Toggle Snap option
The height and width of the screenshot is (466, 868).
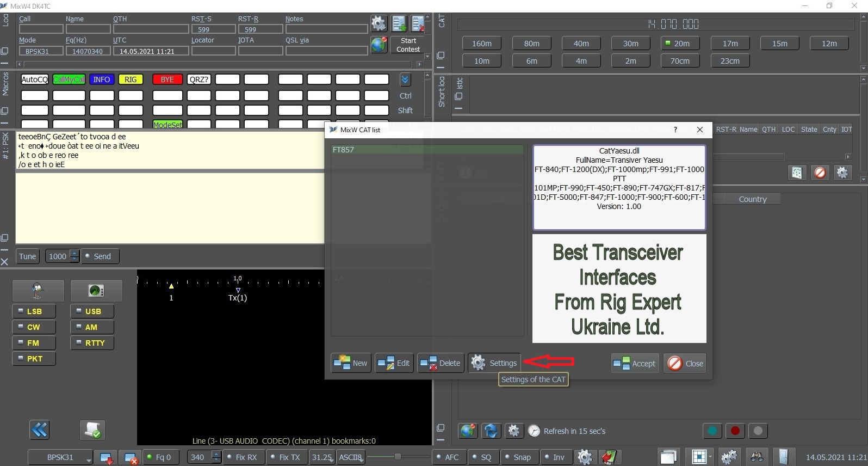pyautogui.click(x=518, y=457)
